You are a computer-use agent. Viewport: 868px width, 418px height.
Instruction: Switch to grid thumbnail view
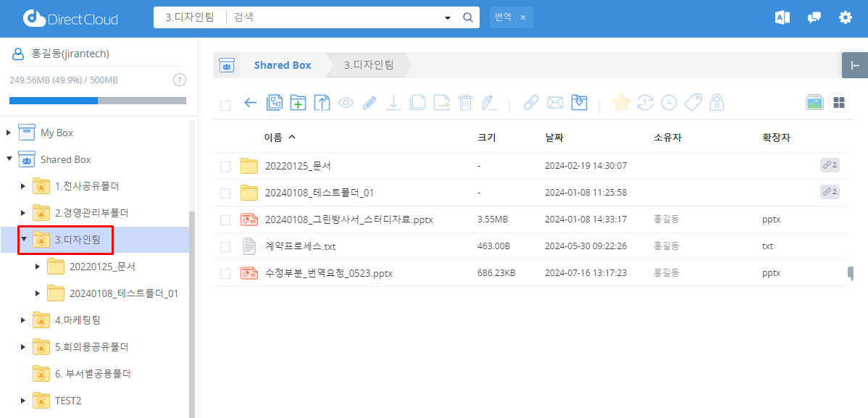(x=839, y=103)
